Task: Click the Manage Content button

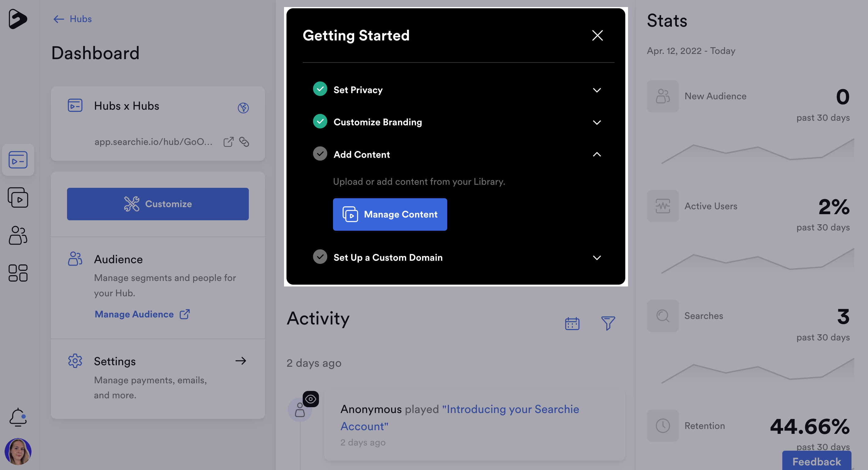Action: click(390, 214)
